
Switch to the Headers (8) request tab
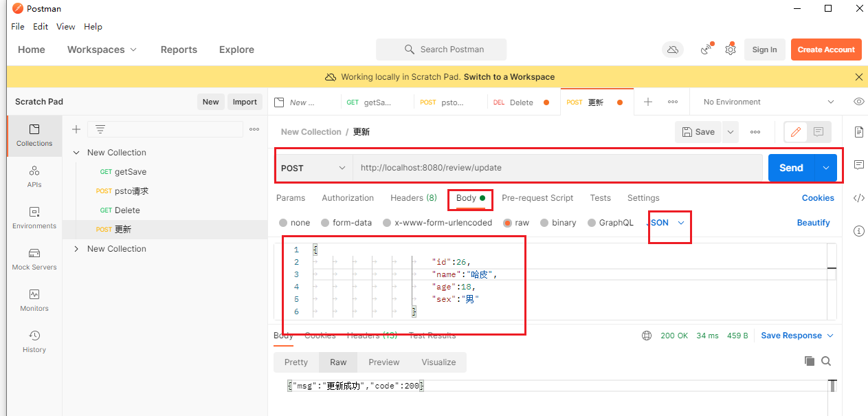(x=414, y=198)
